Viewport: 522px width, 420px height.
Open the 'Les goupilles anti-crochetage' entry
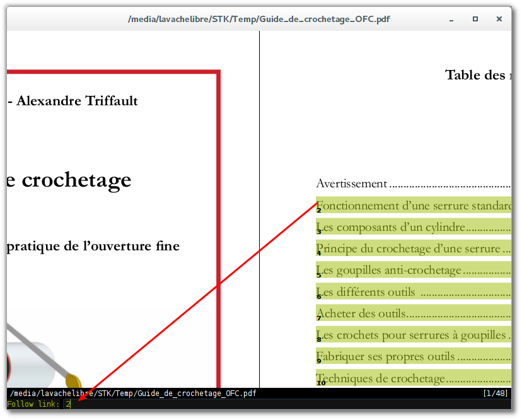pyautogui.click(x=414, y=270)
